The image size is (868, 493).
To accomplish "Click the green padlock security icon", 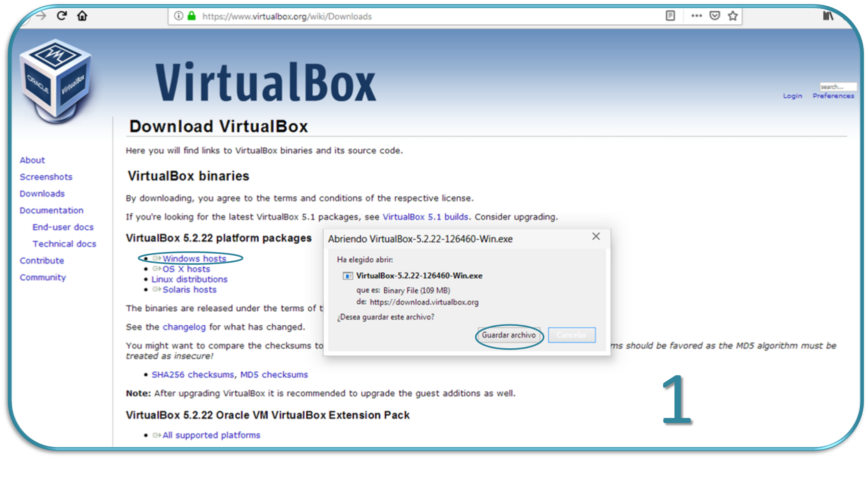I will (192, 16).
